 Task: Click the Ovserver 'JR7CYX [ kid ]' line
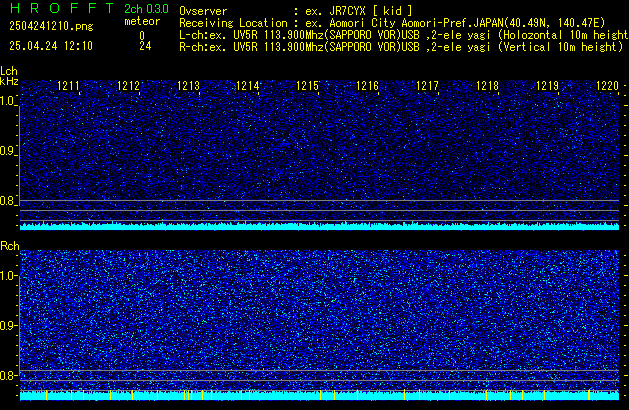click(296, 11)
